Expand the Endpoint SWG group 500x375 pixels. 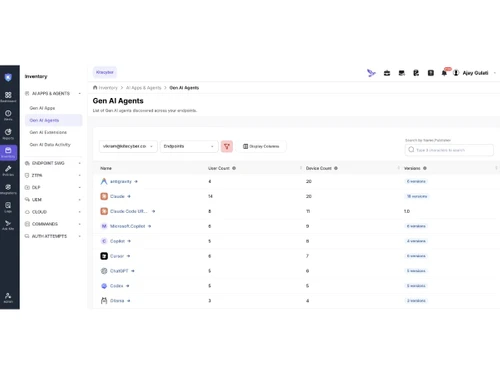[x=80, y=163]
